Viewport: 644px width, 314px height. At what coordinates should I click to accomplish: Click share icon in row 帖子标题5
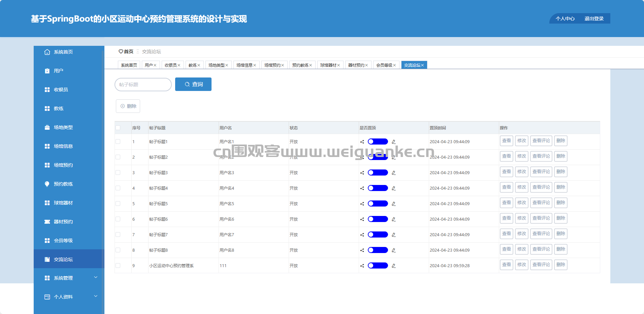point(362,204)
